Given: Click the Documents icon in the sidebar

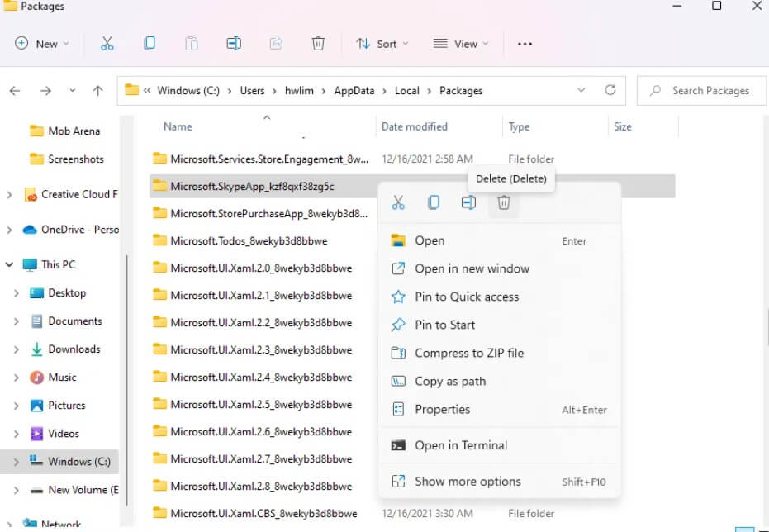Looking at the screenshot, I should tap(37, 321).
